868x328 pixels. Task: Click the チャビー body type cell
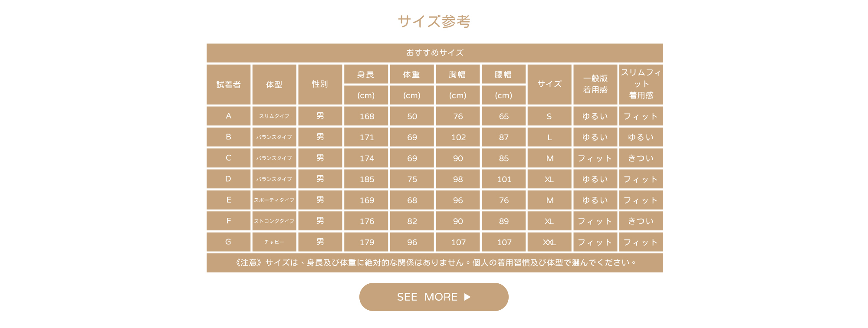click(x=274, y=242)
